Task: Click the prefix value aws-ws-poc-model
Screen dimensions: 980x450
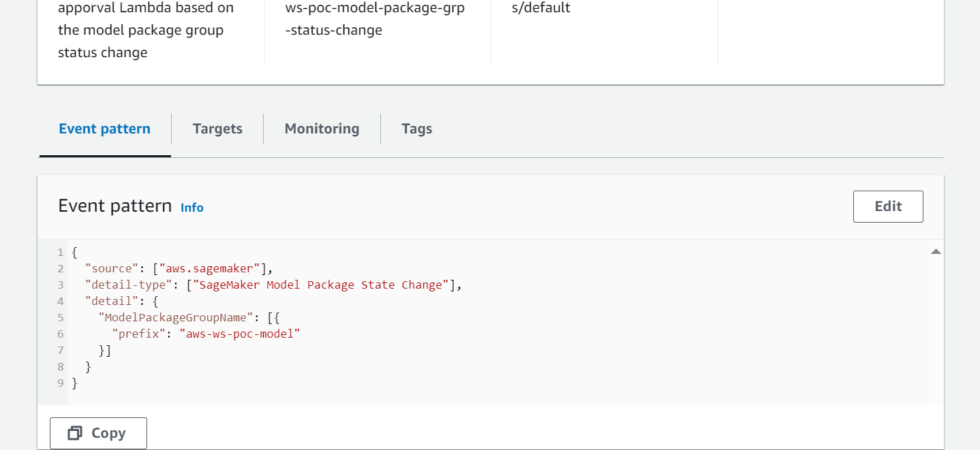Action: tap(240, 334)
